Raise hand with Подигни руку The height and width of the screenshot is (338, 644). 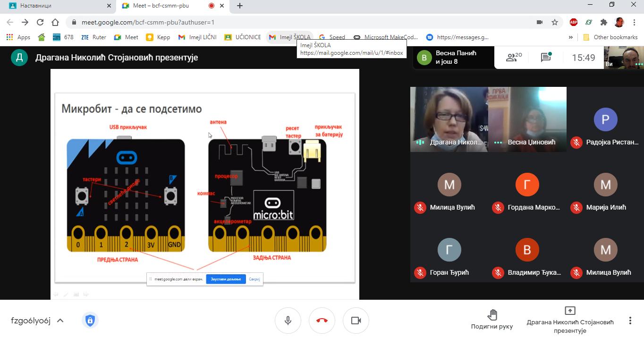[x=492, y=320]
